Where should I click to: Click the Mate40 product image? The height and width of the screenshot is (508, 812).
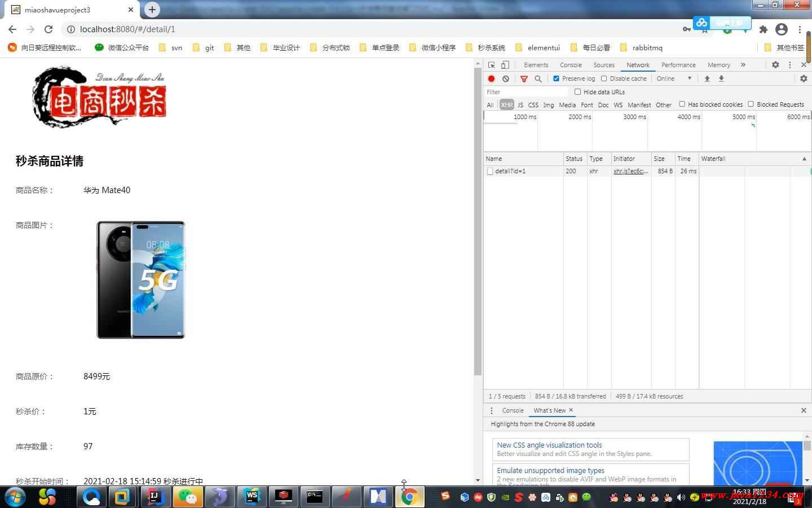click(141, 280)
